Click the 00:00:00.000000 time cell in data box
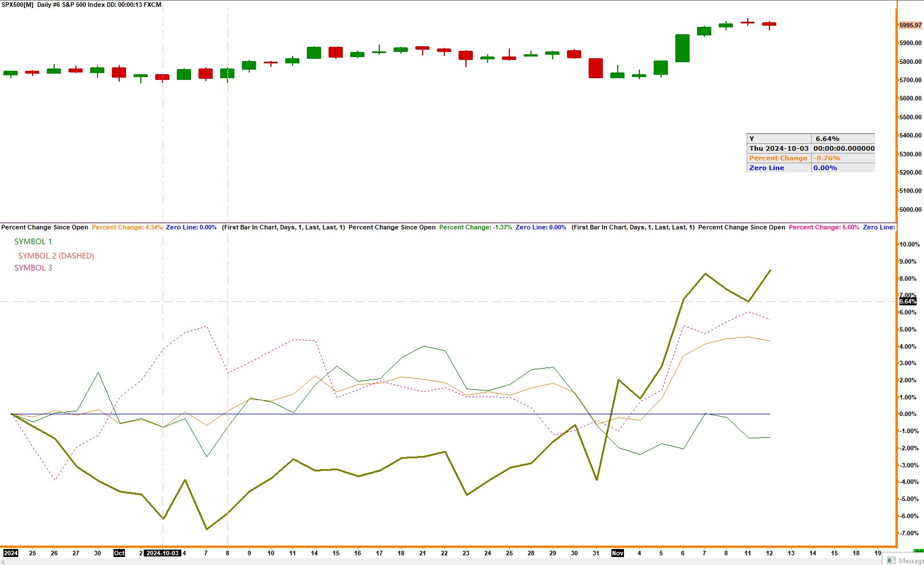The width and height of the screenshot is (924, 565). point(844,148)
